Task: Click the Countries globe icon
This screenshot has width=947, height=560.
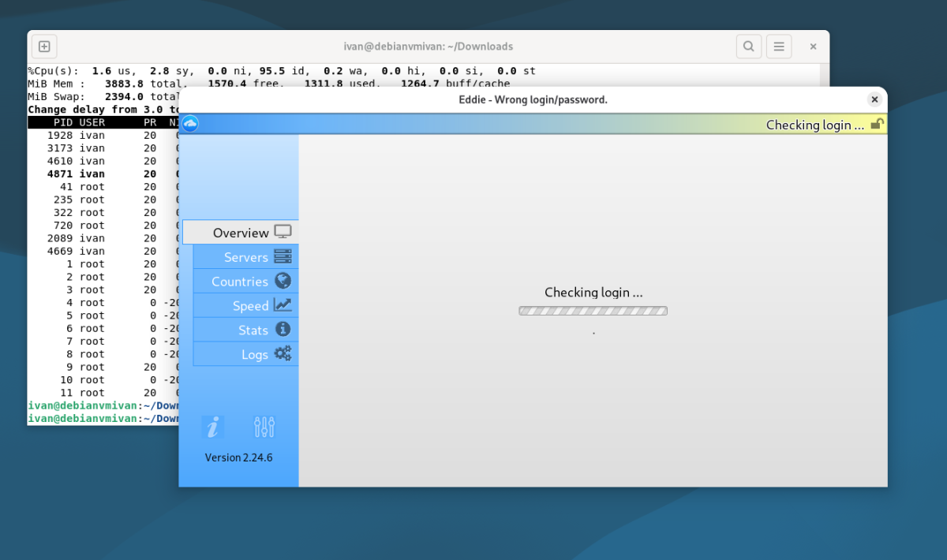Action: pyautogui.click(x=283, y=281)
